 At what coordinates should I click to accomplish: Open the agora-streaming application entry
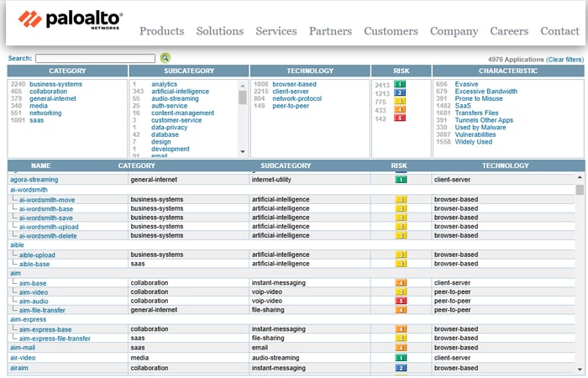[x=34, y=180]
